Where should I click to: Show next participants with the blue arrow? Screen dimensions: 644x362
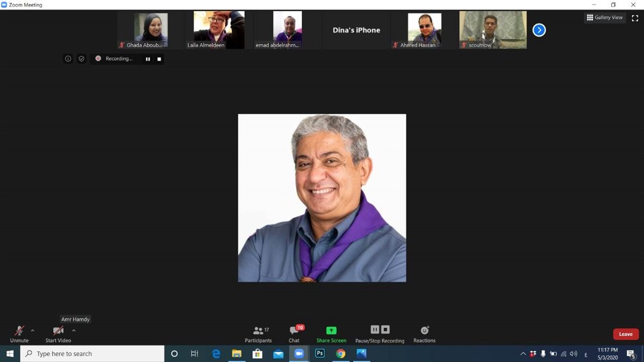point(539,30)
